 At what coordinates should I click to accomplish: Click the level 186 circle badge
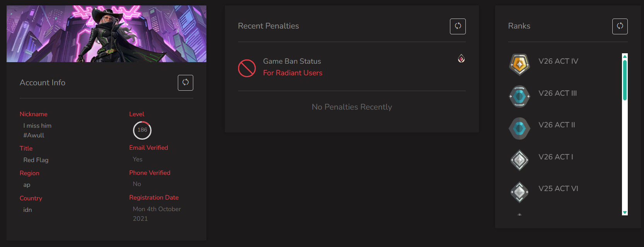tap(142, 130)
